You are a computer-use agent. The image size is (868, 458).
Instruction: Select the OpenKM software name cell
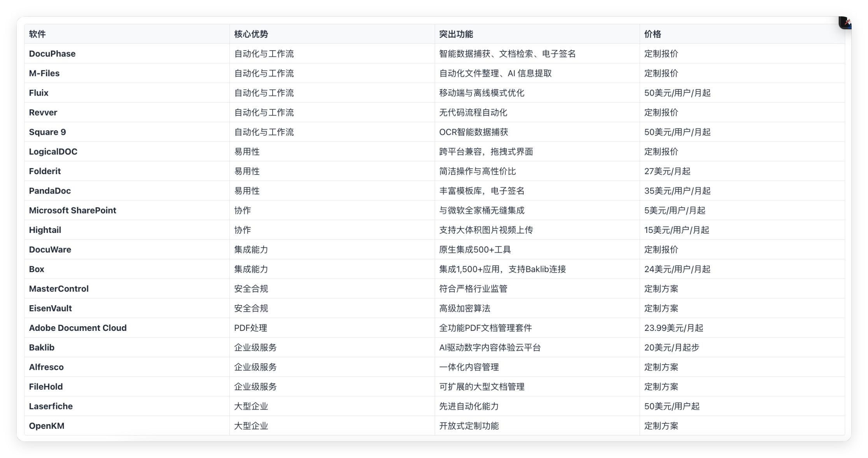click(x=46, y=426)
